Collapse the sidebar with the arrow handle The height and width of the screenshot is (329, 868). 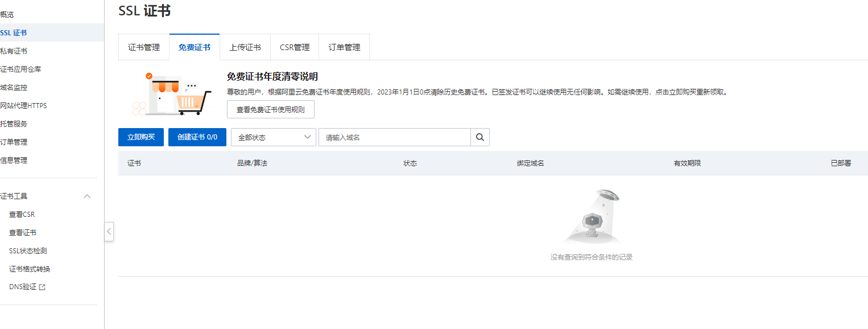(109, 232)
